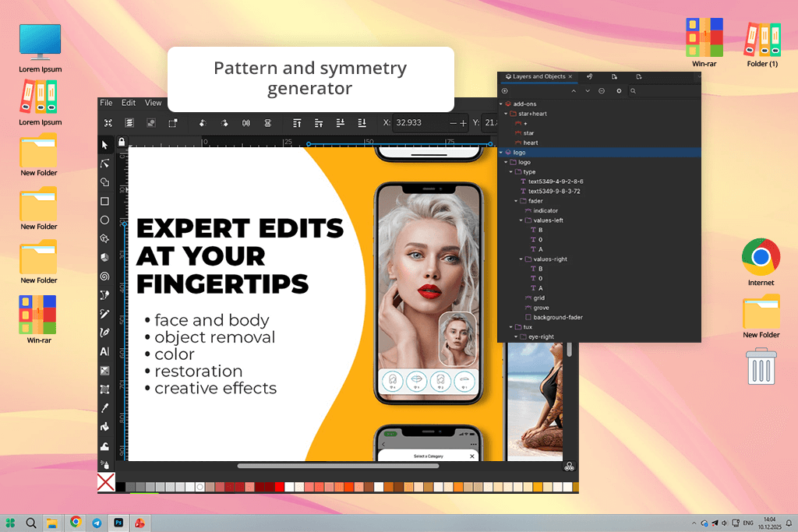Screen dimensions: 798x532
Task: Toggle the guides lock icon
Action: coord(122,142)
